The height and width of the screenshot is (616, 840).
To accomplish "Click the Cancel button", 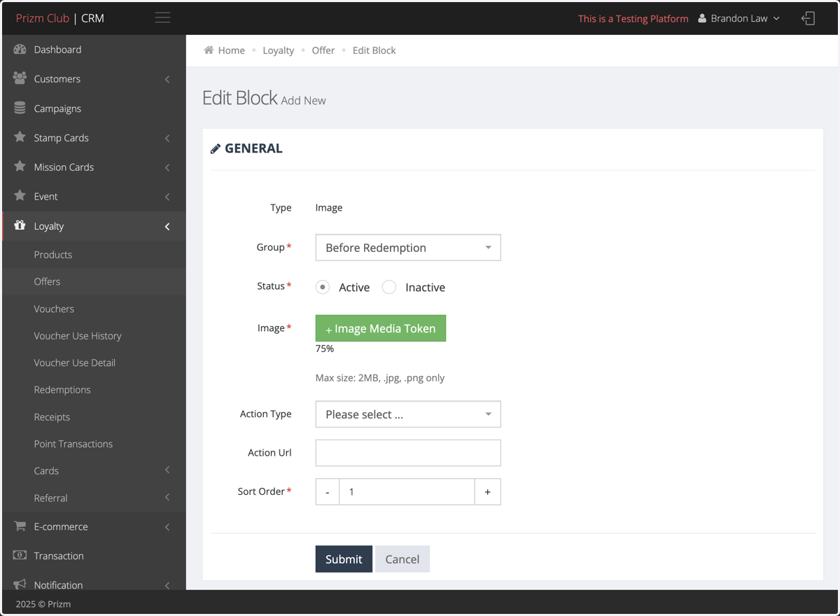I will click(402, 559).
